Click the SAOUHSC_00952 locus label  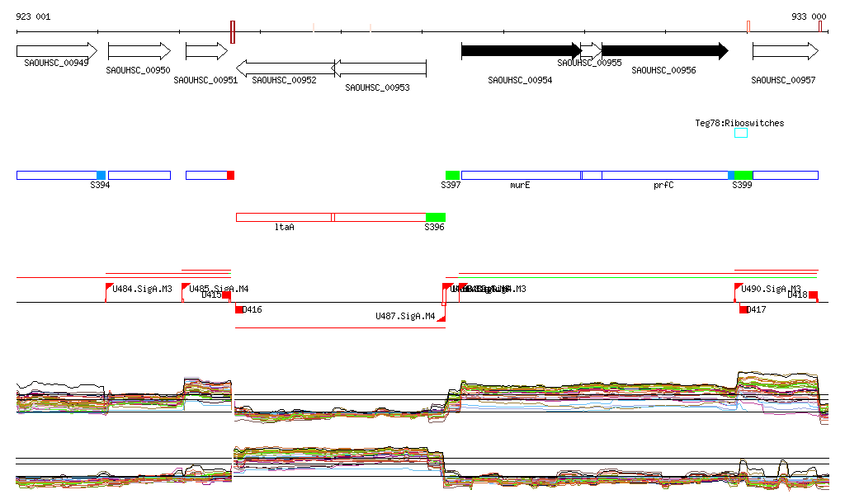(x=285, y=80)
